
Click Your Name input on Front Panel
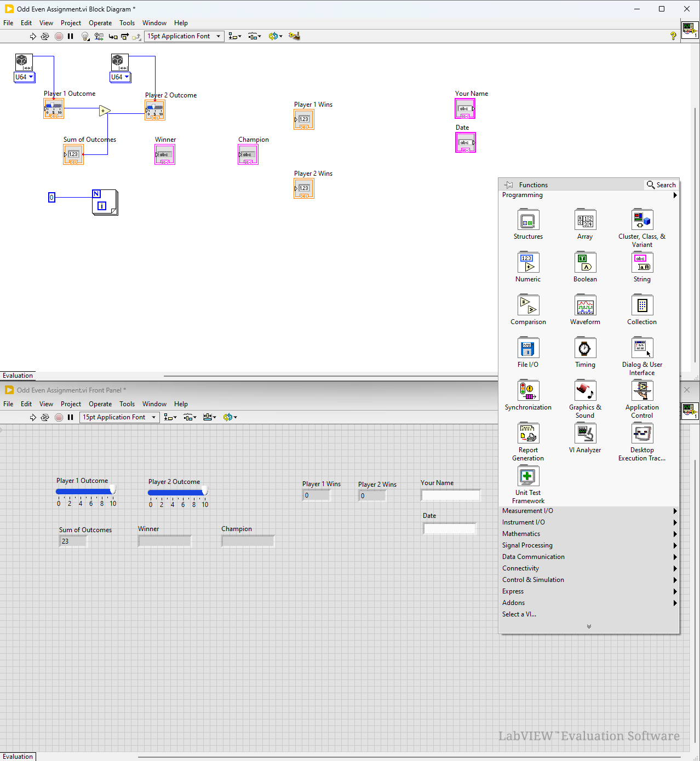click(x=451, y=495)
